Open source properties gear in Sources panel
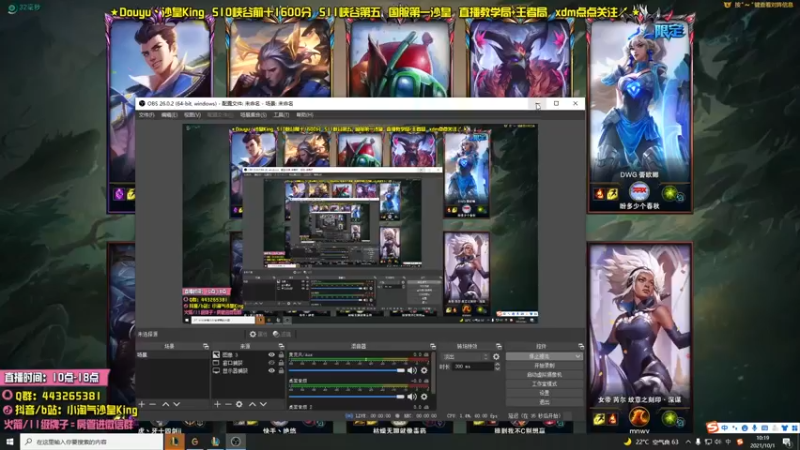 tap(239, 404)
